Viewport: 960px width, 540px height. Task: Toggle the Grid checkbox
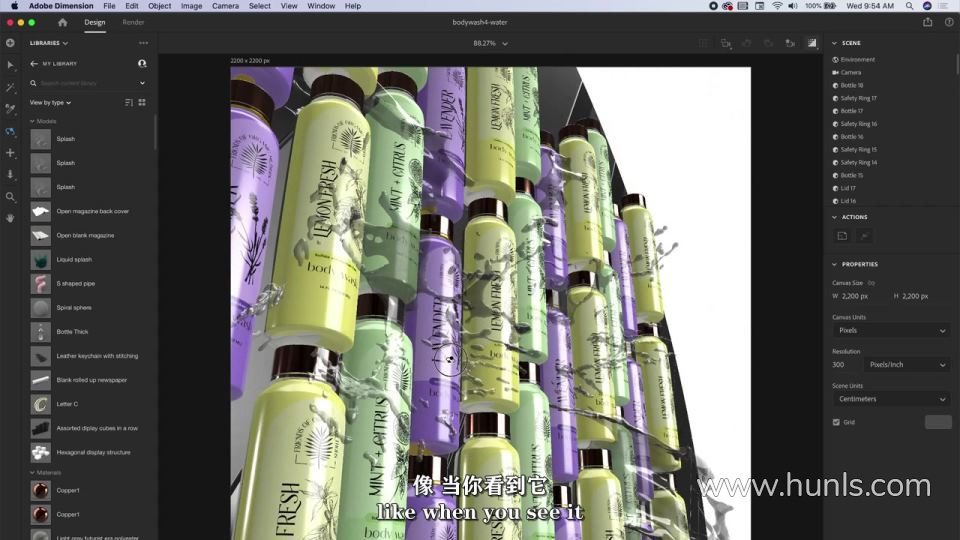[x=836, y=422]
